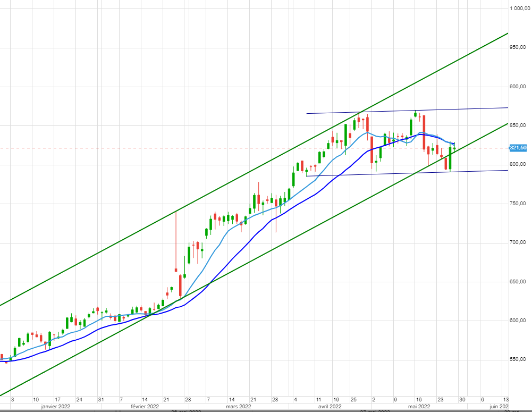Select the 'février 2022' month label
Screen dimensions: 532x412
pos(145,407)
